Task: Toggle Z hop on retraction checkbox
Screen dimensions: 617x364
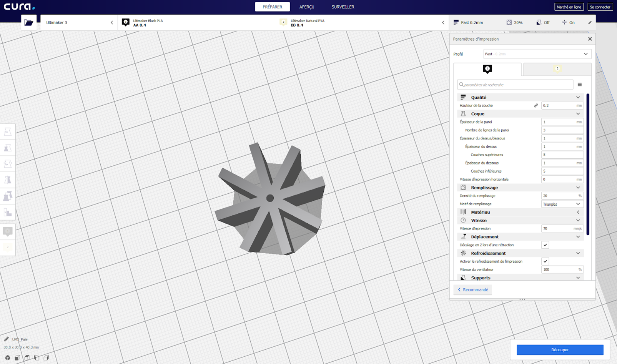Action: click(545, 245)
